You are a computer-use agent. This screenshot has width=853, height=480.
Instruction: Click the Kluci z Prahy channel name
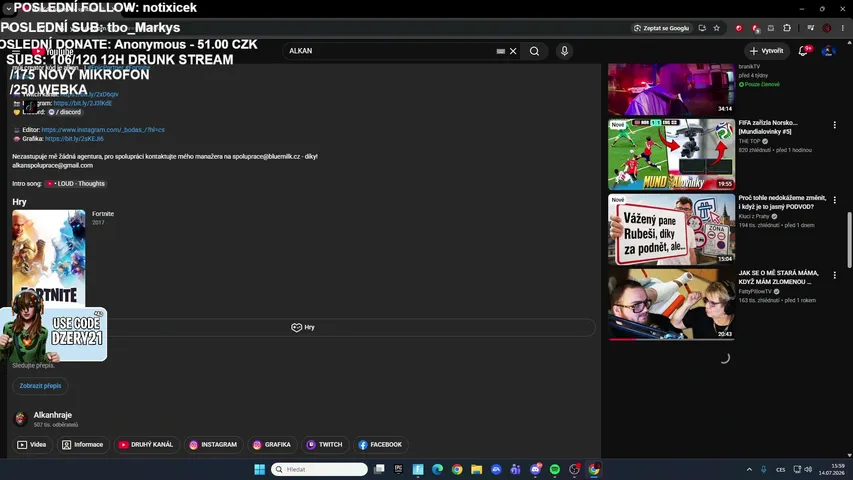pyautogui.click(x=754, y=217)
